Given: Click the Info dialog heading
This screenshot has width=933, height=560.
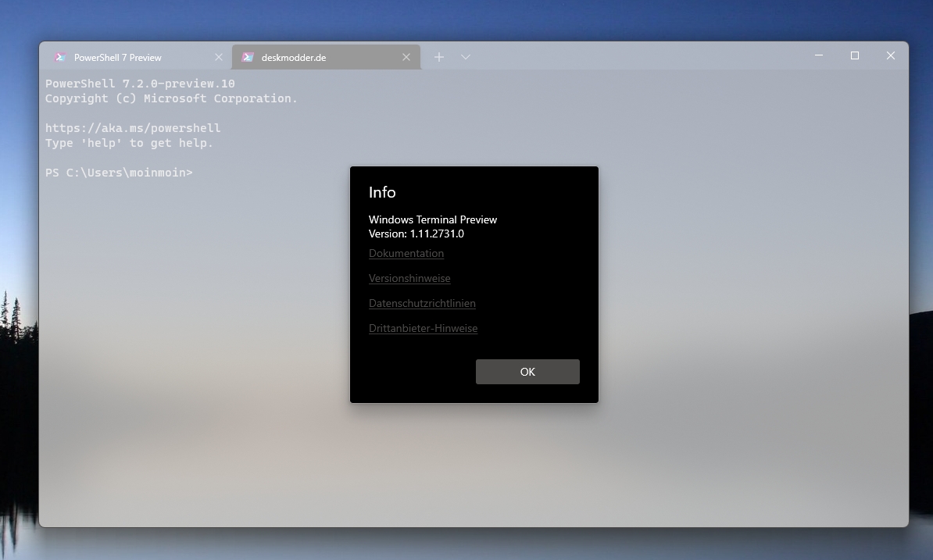Looking at the screenshot, I should [x=382, y=192].
